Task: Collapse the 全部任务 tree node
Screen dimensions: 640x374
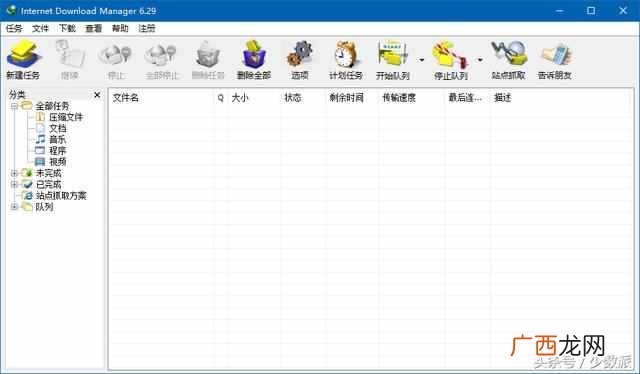Action: pyautogui.click(x=14, y=106)
